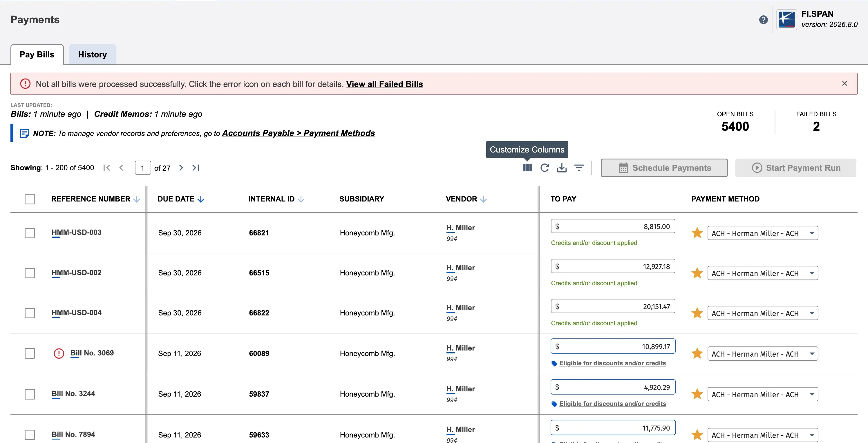This screenshot has width=868, height=443.
Task: Open Eligible for discounts link for Bill 3069
Action: (x=612, y=363)
